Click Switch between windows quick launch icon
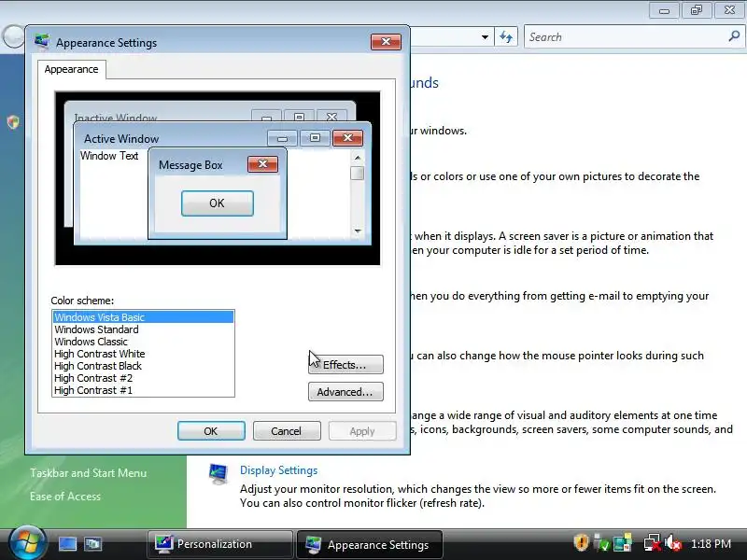The width and height of the screenshot is (747, 560). (x=92, y=544)
